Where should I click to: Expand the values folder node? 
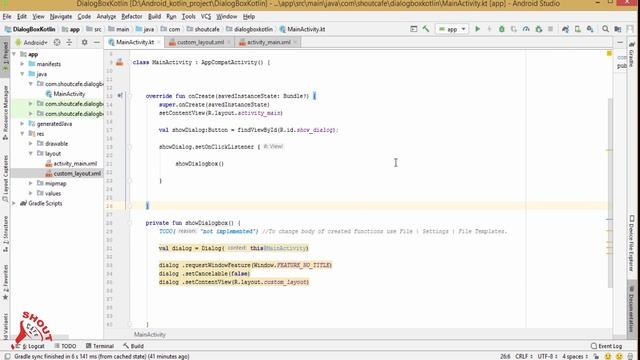31,193
